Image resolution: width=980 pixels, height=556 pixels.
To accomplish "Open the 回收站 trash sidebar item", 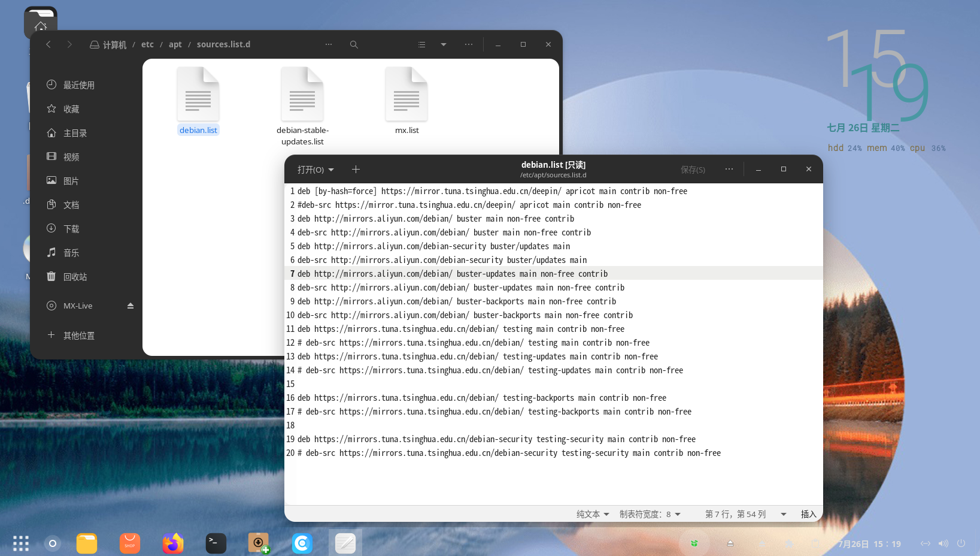I will point(75,277).
